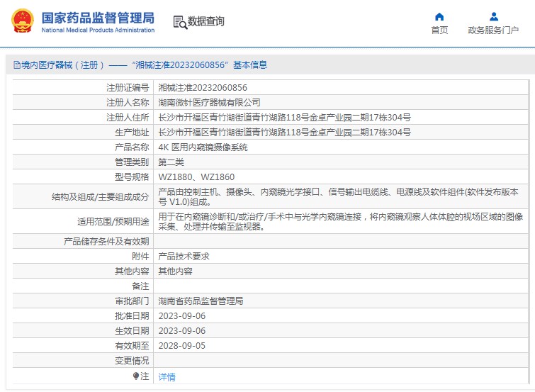Click the 数据查询 search document icon

point(180,22)
